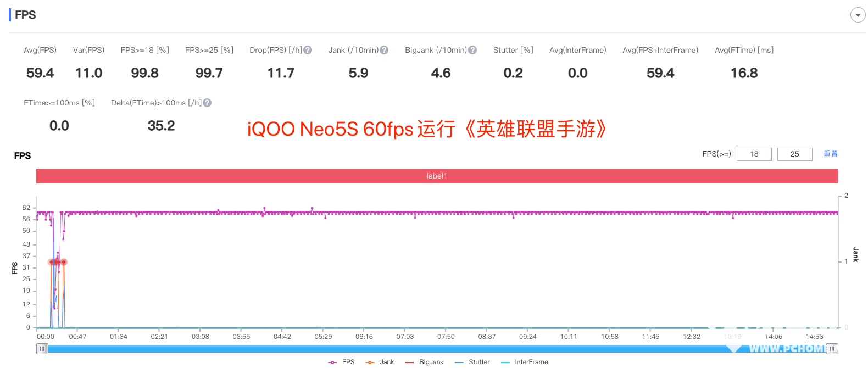Grab the right range slider handle
The image size is (868, 368).
(x=832, y=349)
